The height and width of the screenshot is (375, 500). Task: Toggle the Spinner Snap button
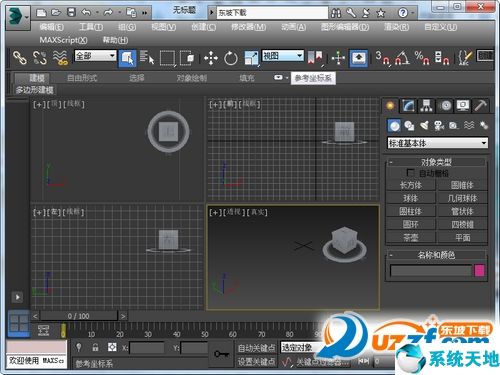click(x=442, y=58)
